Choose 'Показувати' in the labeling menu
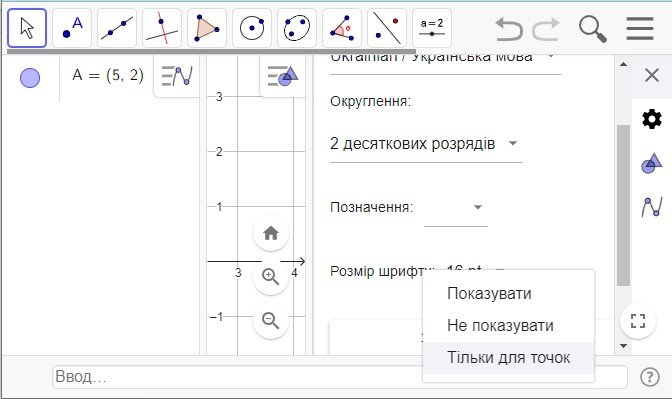This screenshot has width=672, height=399. [x=508, y=294]
